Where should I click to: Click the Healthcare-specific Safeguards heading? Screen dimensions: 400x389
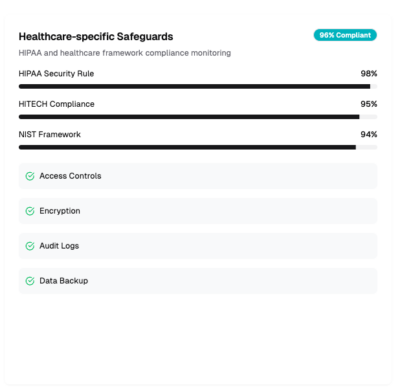pos(96,36)
